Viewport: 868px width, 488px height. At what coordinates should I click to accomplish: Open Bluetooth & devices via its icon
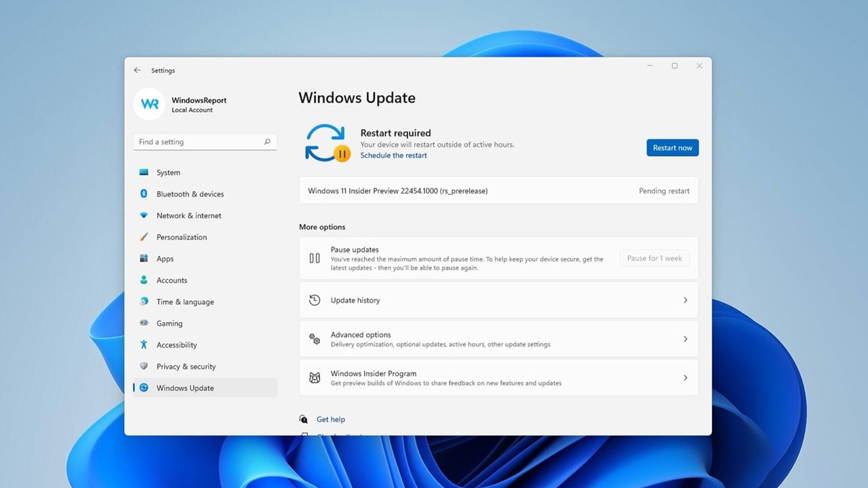coord(143,194)
